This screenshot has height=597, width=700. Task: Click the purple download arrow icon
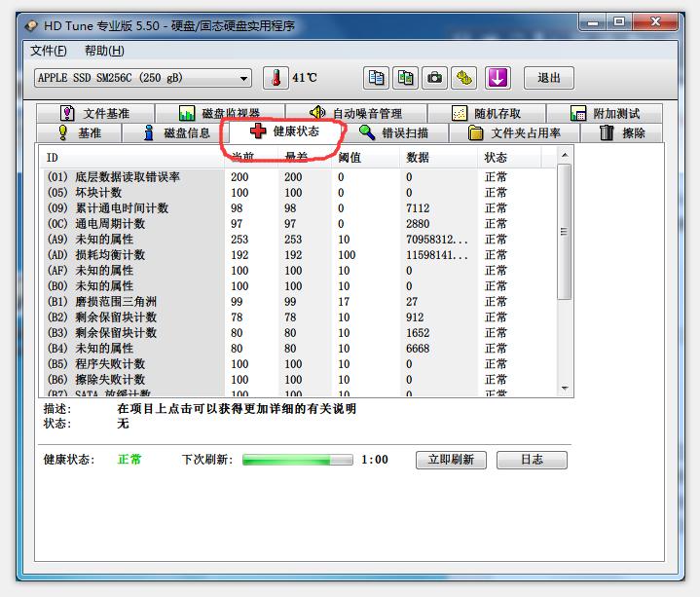coord(497,78)
